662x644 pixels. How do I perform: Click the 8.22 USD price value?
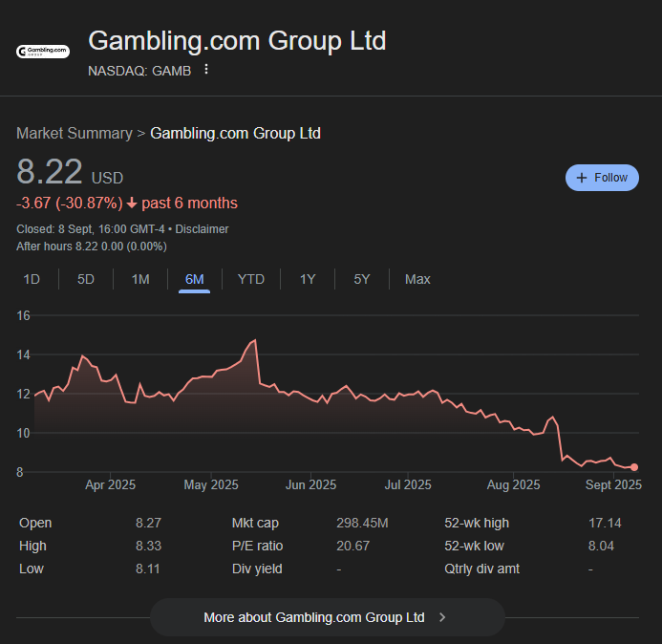[70, 172]
